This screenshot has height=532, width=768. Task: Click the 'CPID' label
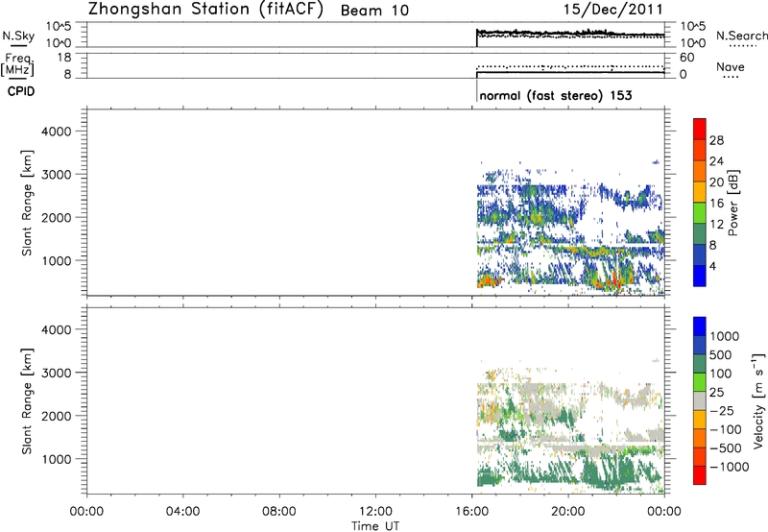pos(21,91)
